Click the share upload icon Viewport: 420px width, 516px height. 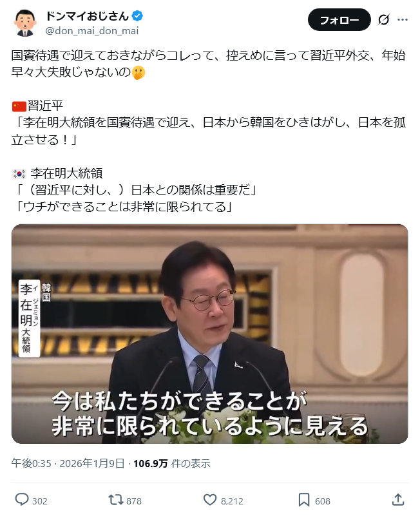click(398, 499)
